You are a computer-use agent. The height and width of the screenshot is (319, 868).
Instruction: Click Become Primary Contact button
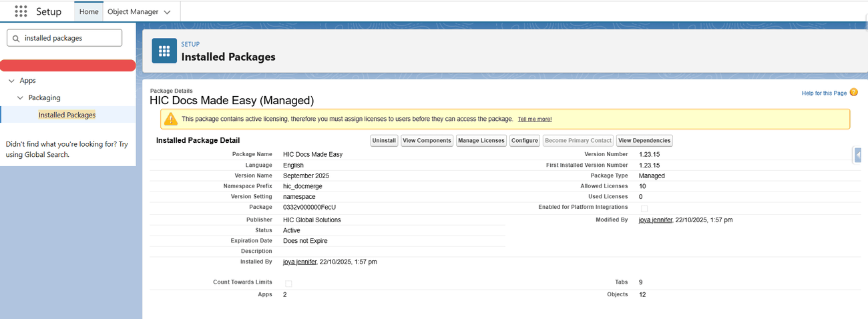point(578,141)
